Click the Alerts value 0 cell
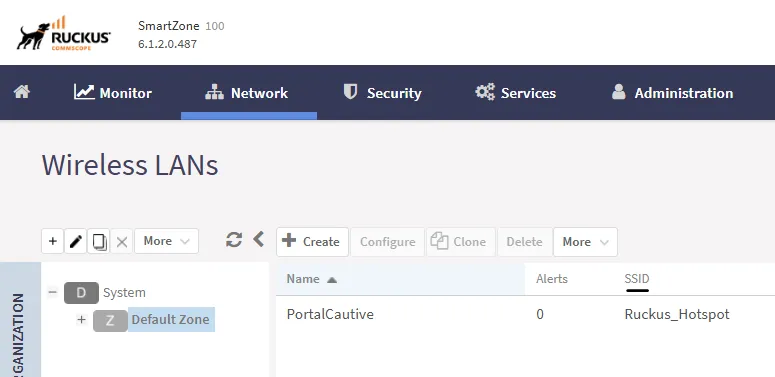 [540, 314]
